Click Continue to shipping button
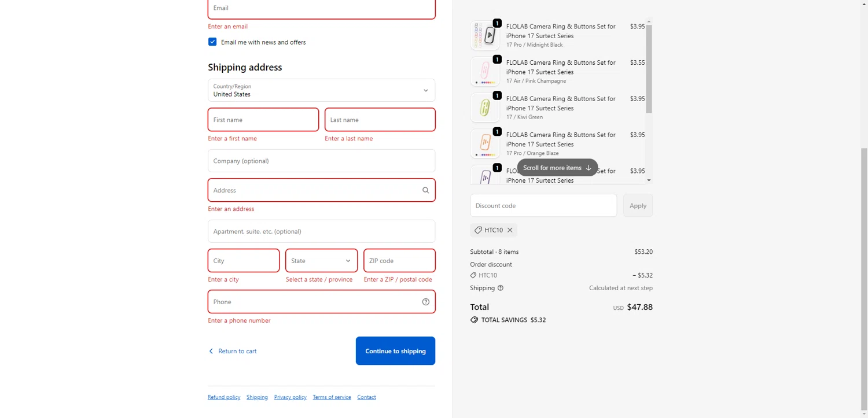The height and width of the screenshot is (418, 868). [x=395, y=351]
